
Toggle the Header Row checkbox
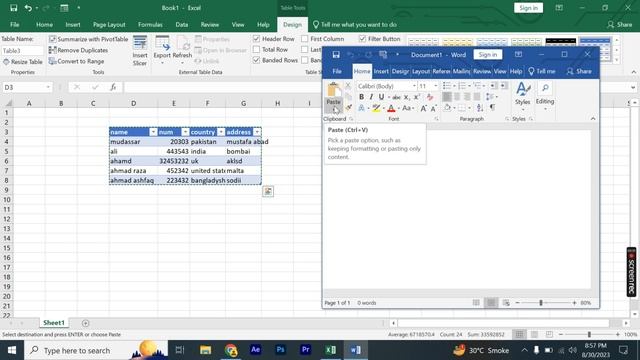(x=256, y=39)
